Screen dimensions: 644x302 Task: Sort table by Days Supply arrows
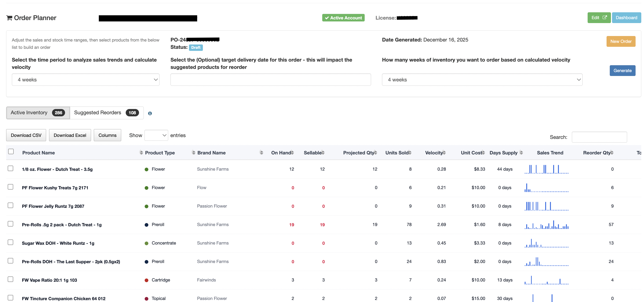pyautogui.click(x=521, y=152)
